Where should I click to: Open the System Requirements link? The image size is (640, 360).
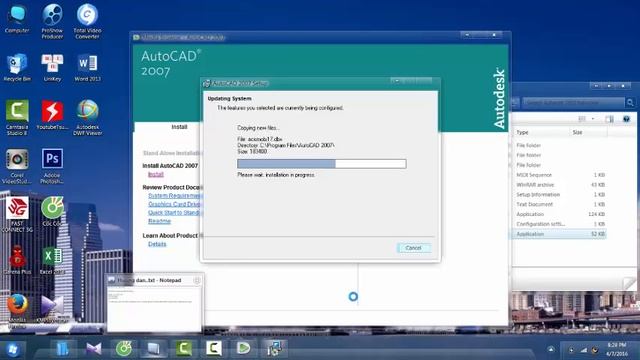[x=176, y=196]
